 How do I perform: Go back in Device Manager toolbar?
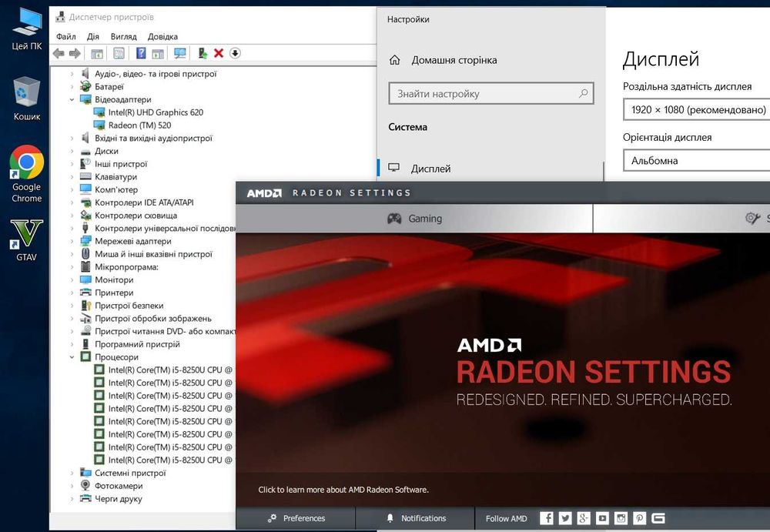(59, 53)
